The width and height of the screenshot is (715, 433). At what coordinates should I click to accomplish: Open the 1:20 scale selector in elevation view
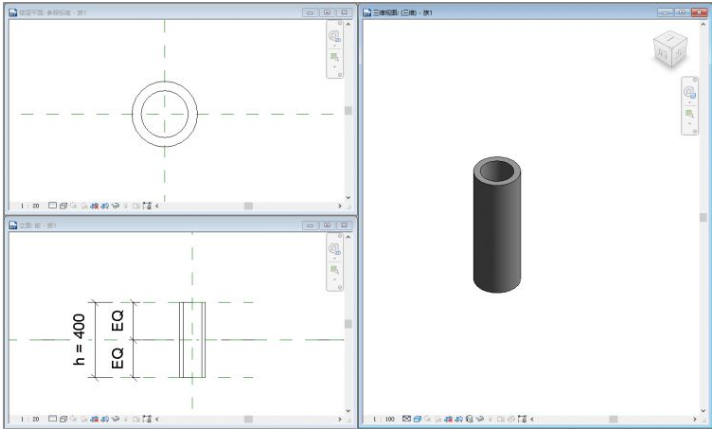[30, 418]
